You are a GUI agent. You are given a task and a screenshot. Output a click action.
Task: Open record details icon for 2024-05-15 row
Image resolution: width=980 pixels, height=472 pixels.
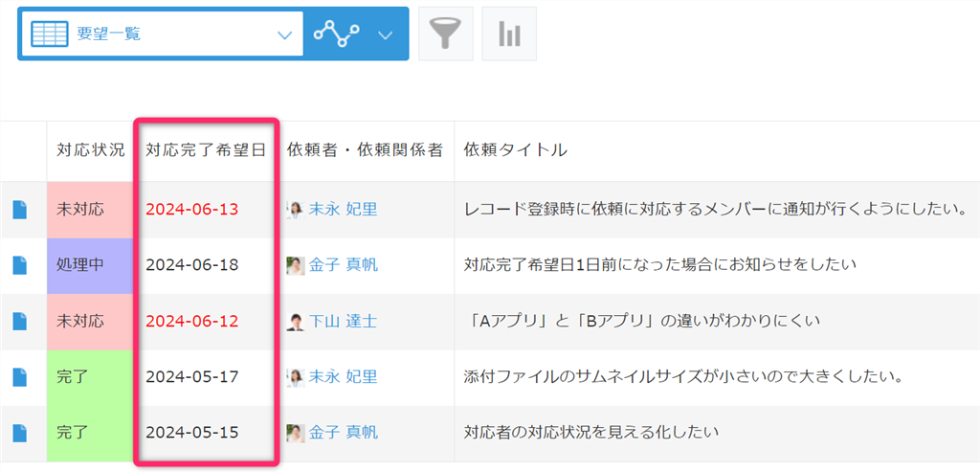(20, 433)
